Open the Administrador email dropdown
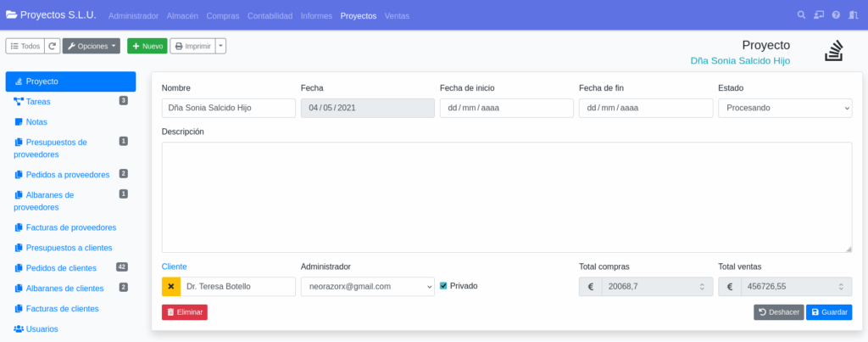The width and height of the screenshot is (868, 342). point(367,287)
